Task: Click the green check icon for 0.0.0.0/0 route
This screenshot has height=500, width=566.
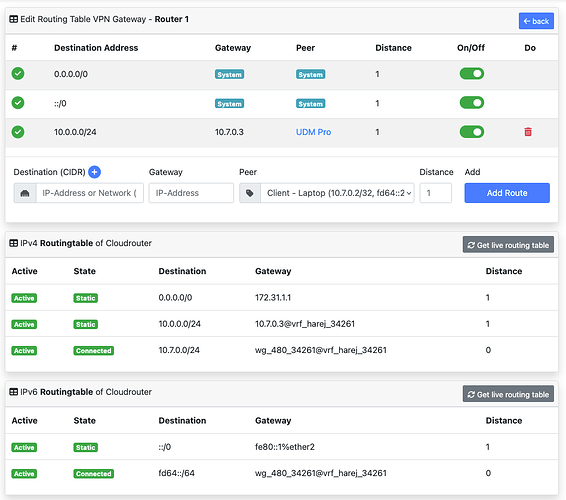Action: click(x=18, y=73)
